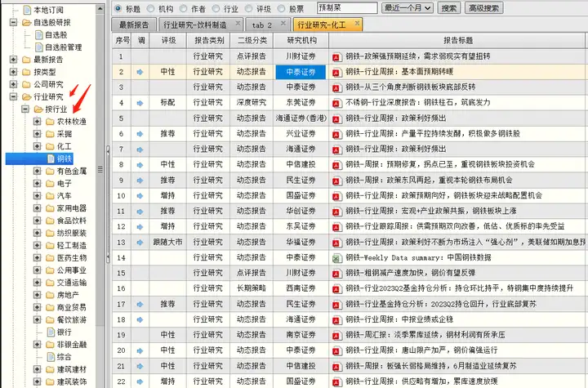Image resolution: width=588 pixels, height=388 pixels.
Task: Select the 标题 search radio button
Action: point(118,8)
